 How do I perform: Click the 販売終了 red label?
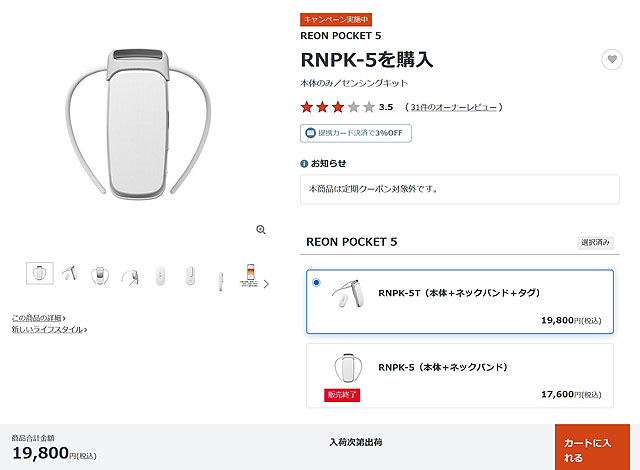pos(342,395)
